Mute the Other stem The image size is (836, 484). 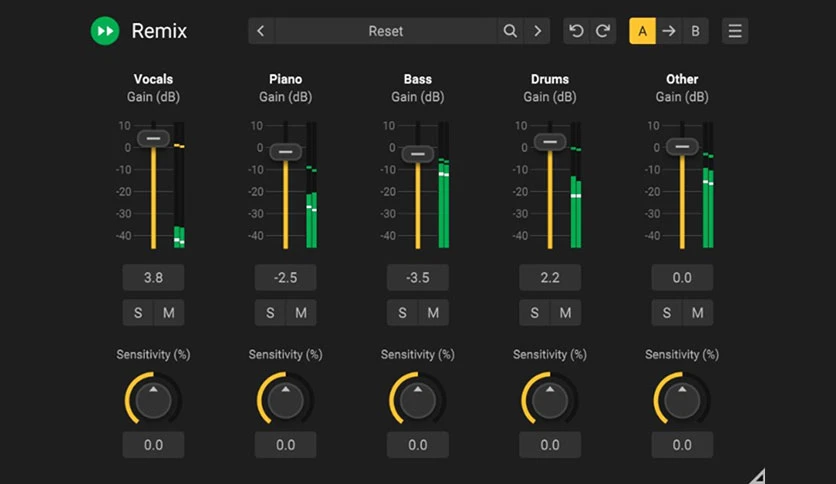[x=698, y=313]
